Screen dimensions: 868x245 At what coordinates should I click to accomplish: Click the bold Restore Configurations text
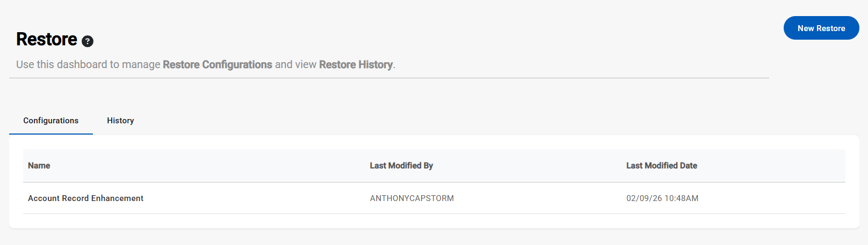tap(218, 65)
